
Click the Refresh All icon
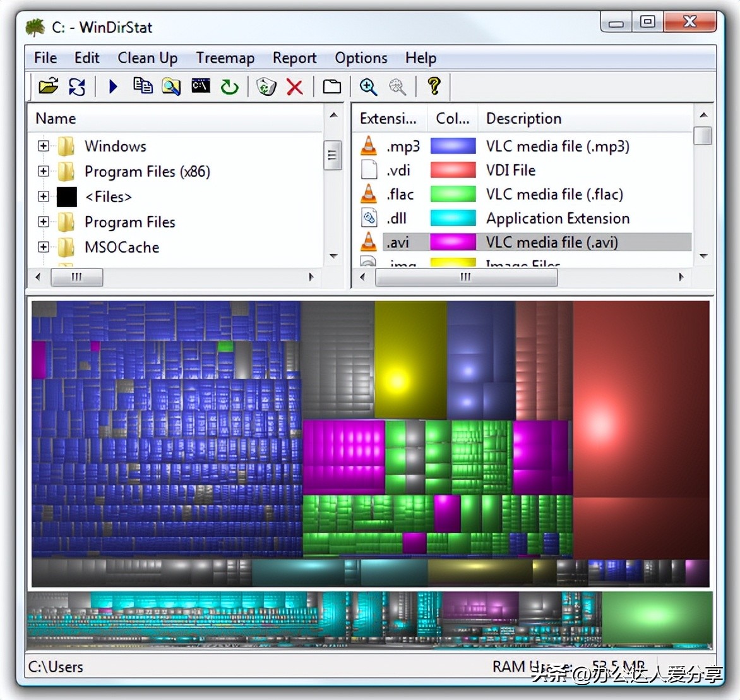77,87
